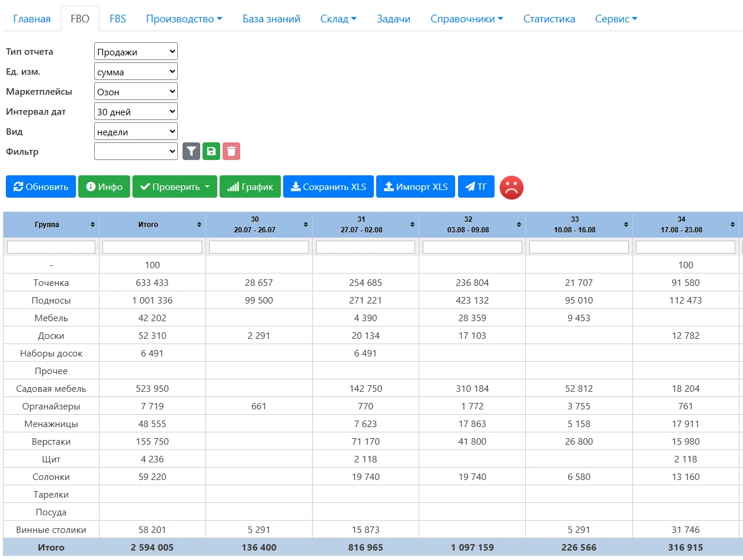Click the red trash delete filter icon

(231, 151)
